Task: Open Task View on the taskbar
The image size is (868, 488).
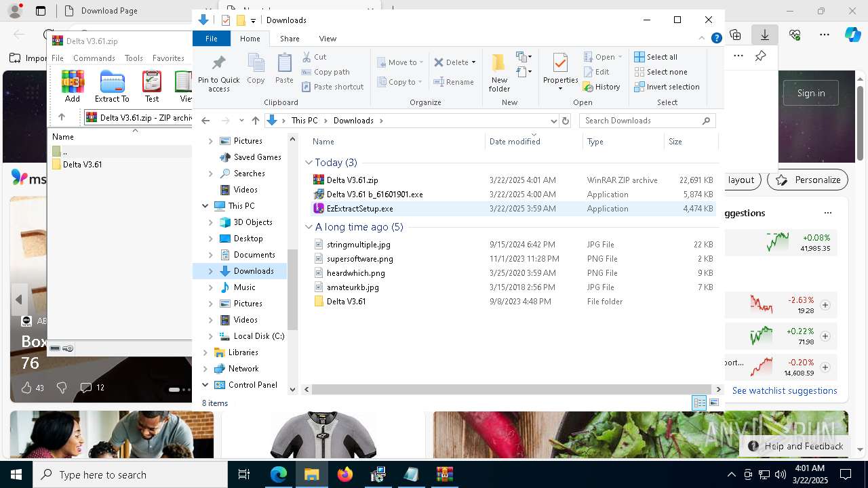Action: click(244, 474)
